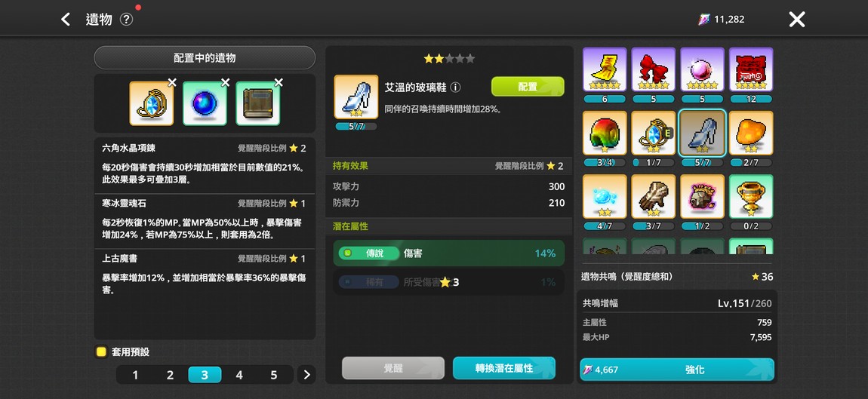
Task: Select the yellow scarf relic icon
Action: click(605, 69)
